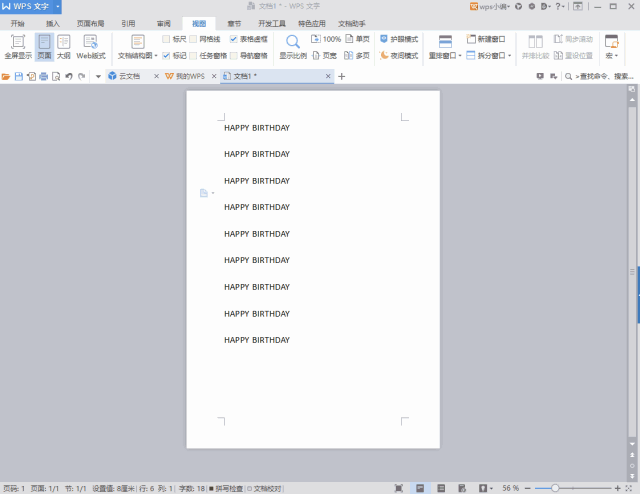Screen dimensions: 640x494
Task: Click the vertical scrollbar down arrow
Action: pos(632,444)
